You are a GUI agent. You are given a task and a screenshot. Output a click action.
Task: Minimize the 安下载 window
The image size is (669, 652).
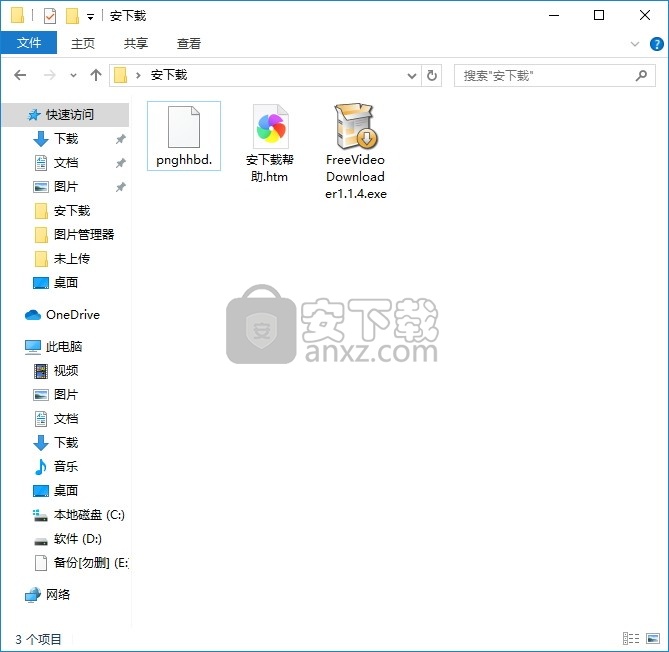(554, 15)
